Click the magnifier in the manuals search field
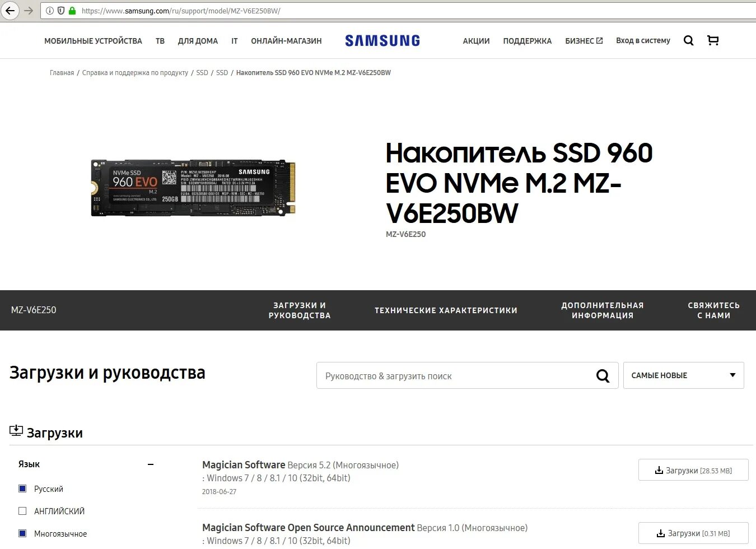Image resolution: width=756 pixels, height=549 pixels. click(x=603, y=376)
